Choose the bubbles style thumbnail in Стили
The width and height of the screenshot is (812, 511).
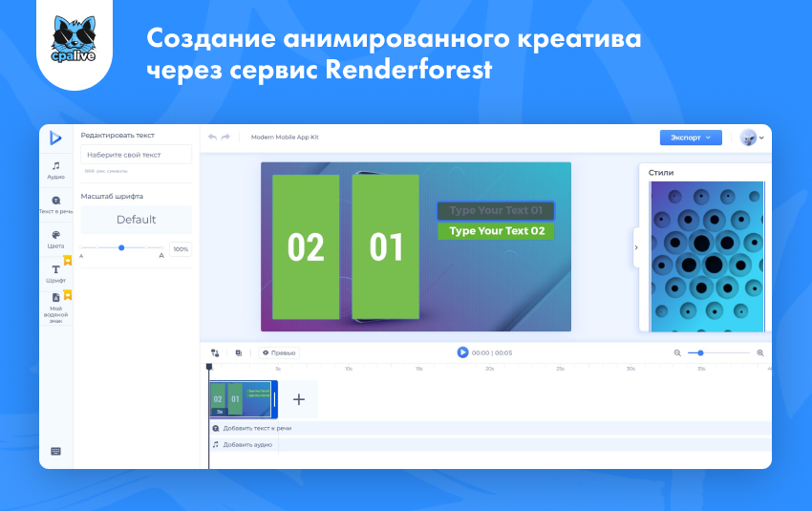(x=707, y=256)
